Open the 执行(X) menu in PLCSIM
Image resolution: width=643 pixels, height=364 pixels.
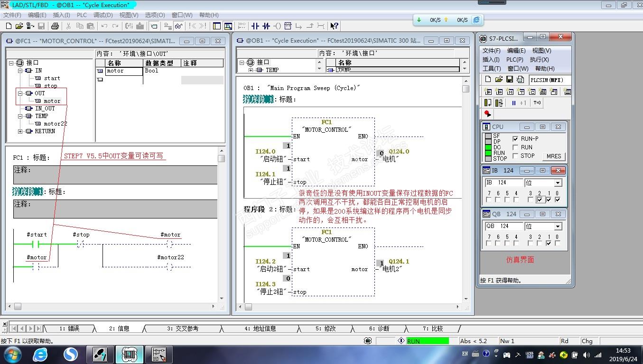[540, 60]
